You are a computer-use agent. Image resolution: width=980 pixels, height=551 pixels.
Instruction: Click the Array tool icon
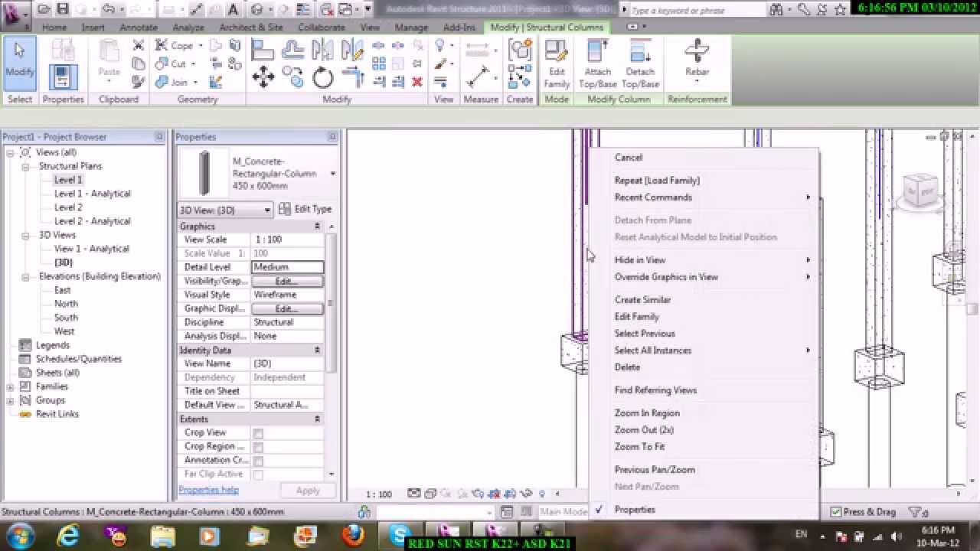pyautogui.click(x=379, y=64)
